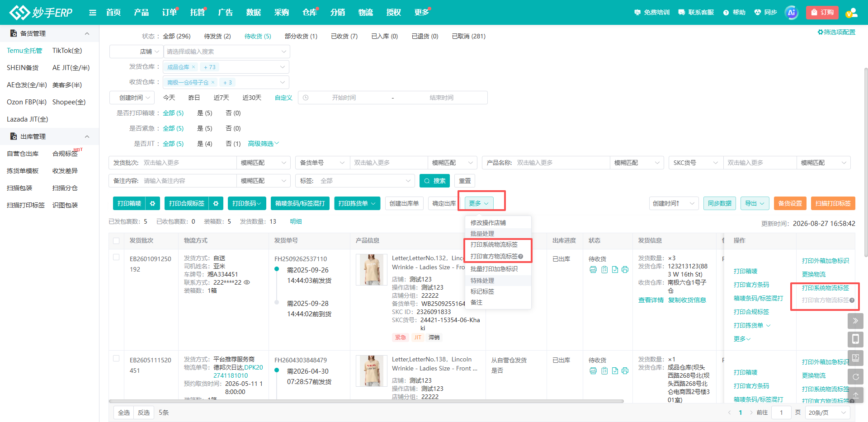Tick checkbox for row EB2605111520451
This screenshot has width=868, height=422.
[x=116, y=358]
